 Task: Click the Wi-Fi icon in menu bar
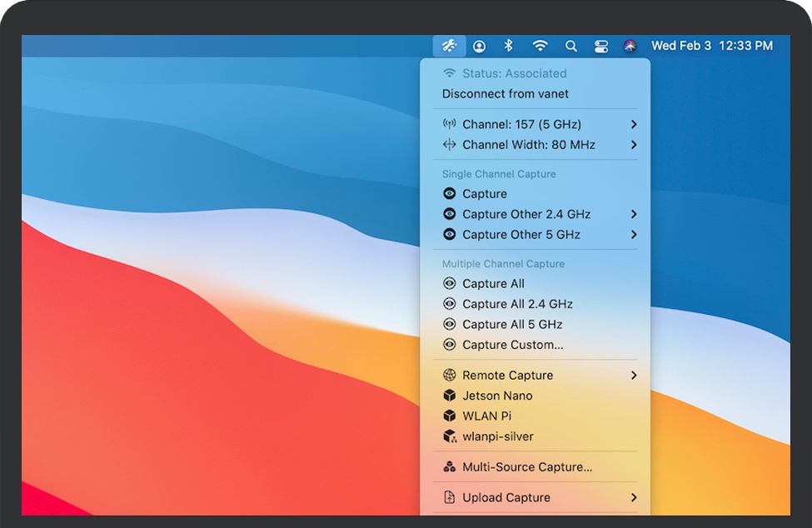(541, 46)
